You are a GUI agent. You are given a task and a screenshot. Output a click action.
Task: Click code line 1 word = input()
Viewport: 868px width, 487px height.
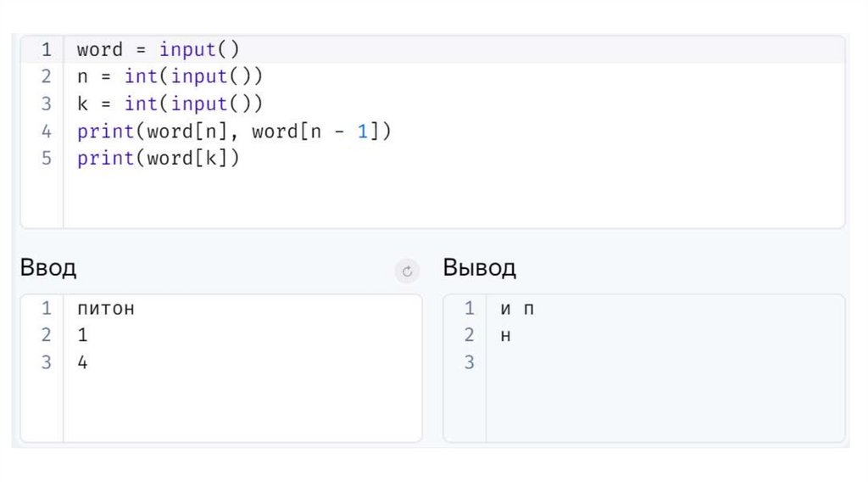coord(159,49)
